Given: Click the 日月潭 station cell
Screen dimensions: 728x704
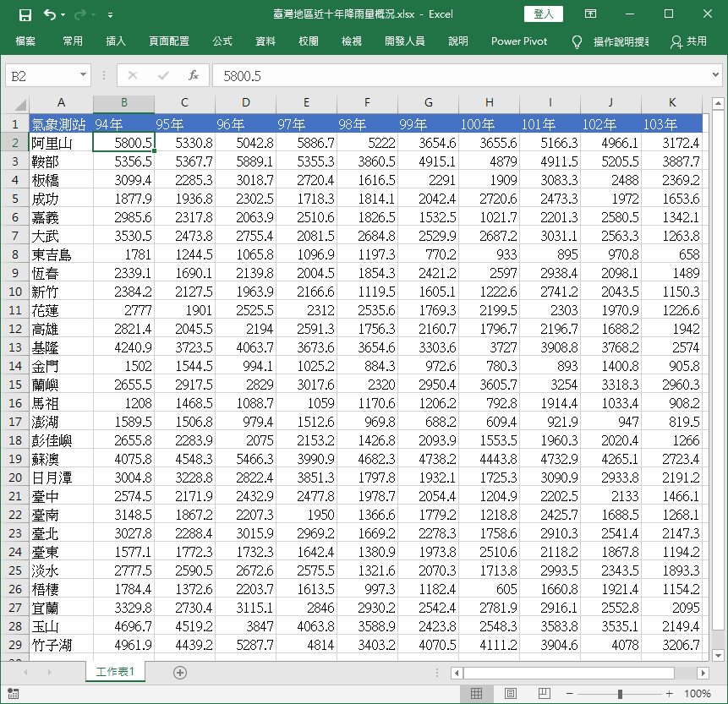Looking at the screenshot, I should (61, 478).
